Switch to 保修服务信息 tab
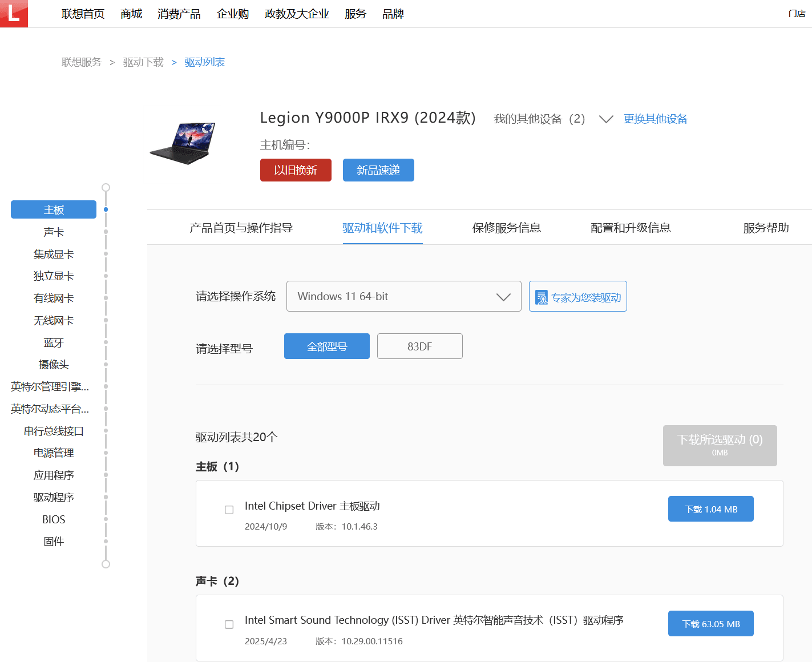Screen dimensions: 812x662 point(507,228)
